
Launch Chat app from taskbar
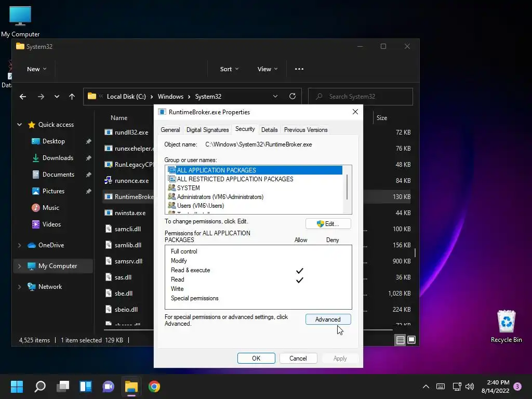[x=108, y=387]
